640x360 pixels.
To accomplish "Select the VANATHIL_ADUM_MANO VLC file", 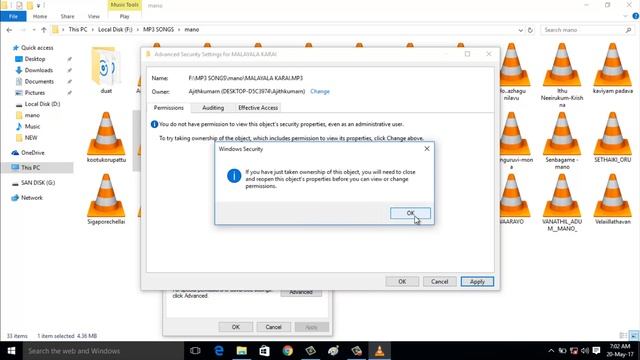I will click(562, 202).
